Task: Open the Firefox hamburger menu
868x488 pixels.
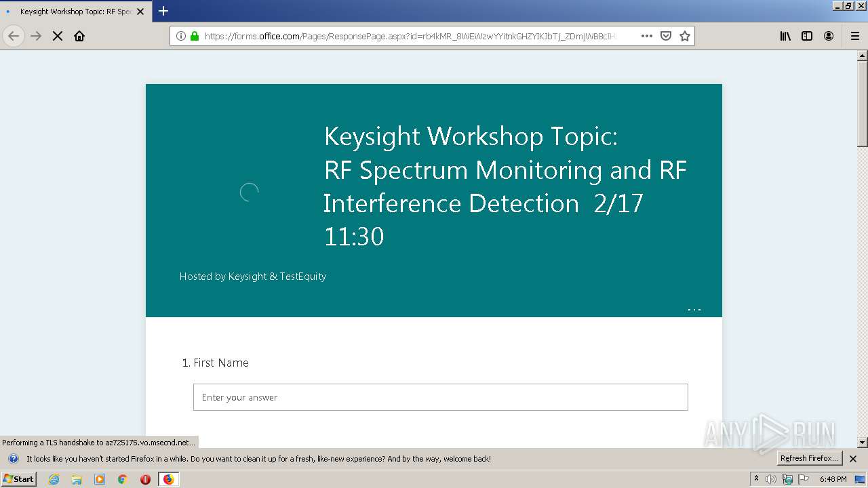Action: [855, 36]
